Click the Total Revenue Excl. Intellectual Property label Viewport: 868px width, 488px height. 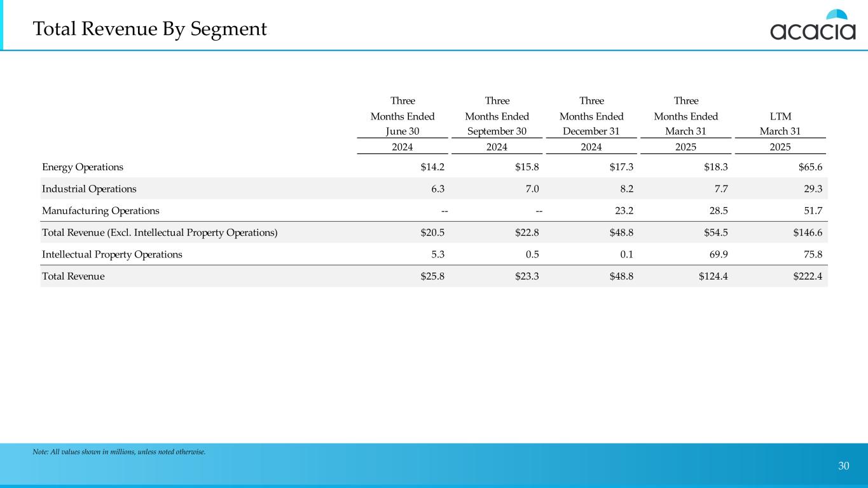pyautogui.click(x=160, y=233)
